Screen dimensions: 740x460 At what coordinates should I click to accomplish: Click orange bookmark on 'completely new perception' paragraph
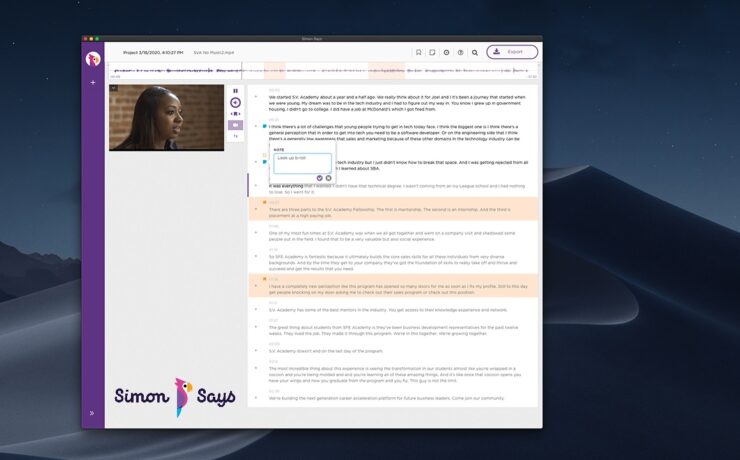(264, 279)
